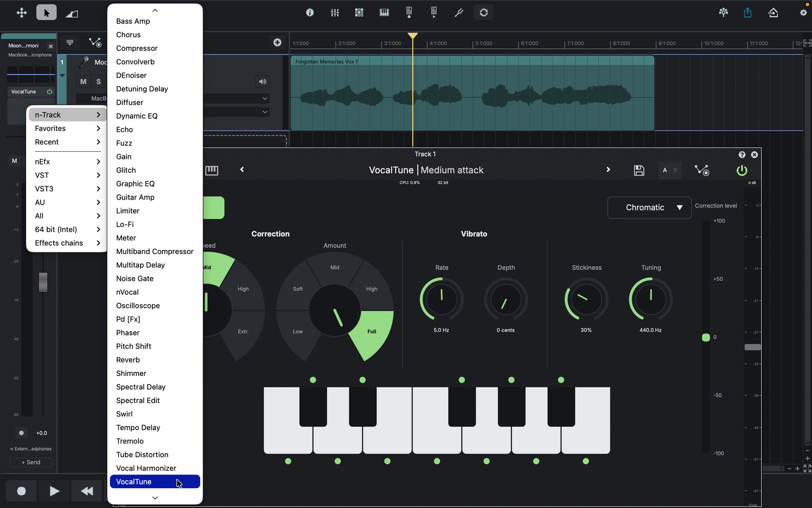Expand the nEfx submenu
812x508 pixels.
point(67,162)
